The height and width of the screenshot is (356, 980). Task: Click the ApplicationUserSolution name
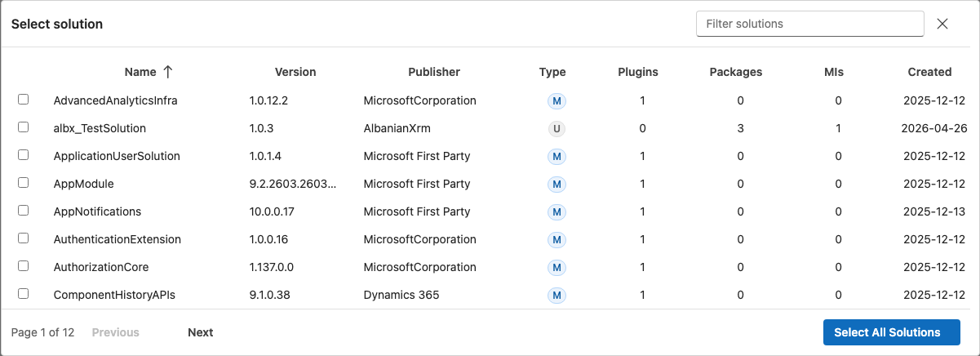point(117,156)
